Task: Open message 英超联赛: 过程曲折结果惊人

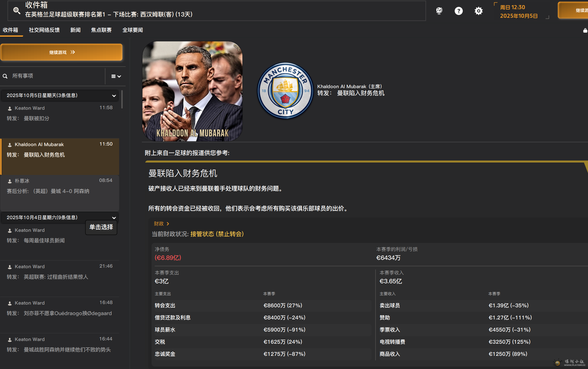Action: tap(60, 278)
